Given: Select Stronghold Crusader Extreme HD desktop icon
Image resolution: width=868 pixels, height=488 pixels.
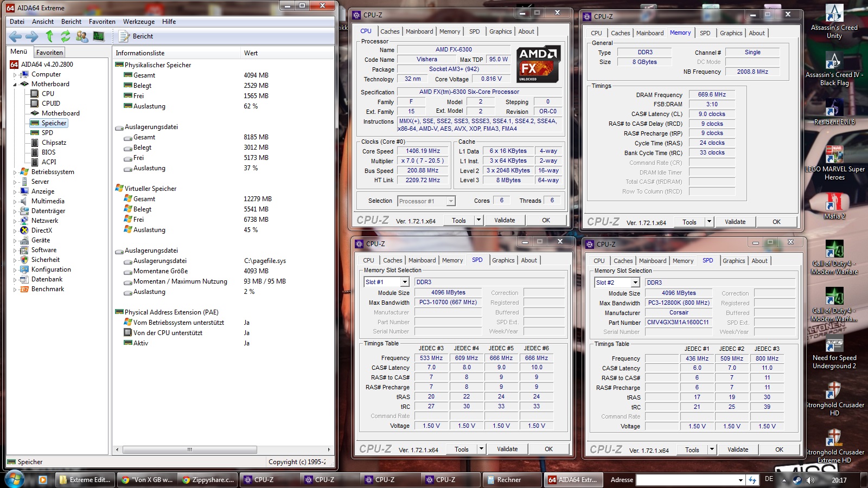Looking at the screenshot, I should (x=834, y=446).
